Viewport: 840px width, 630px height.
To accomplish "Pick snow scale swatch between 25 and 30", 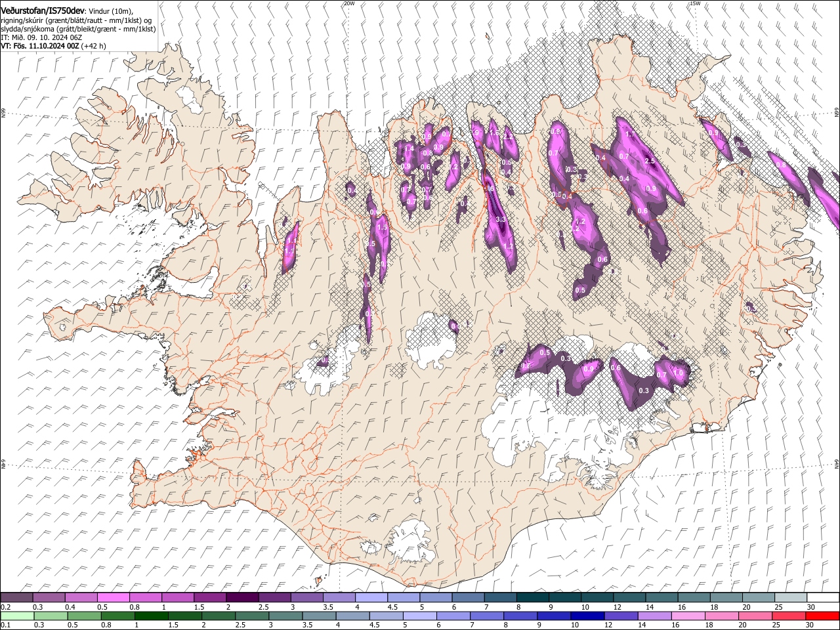I will point(790,598).
